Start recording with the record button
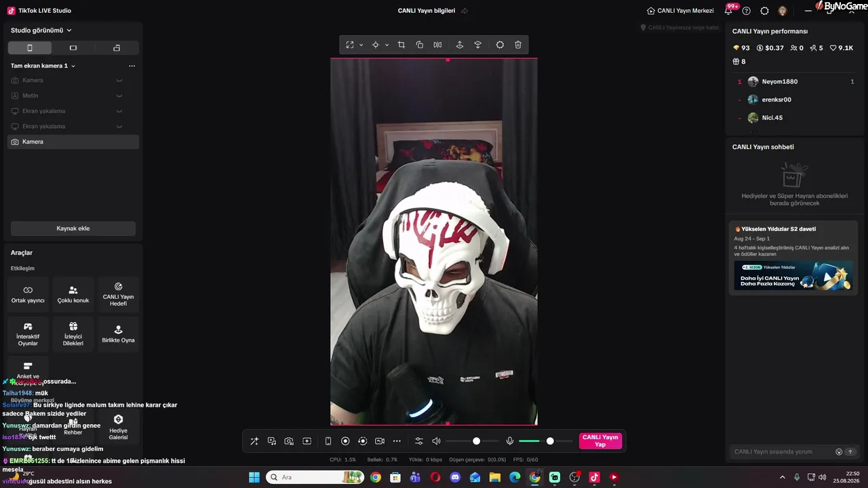 345,441
